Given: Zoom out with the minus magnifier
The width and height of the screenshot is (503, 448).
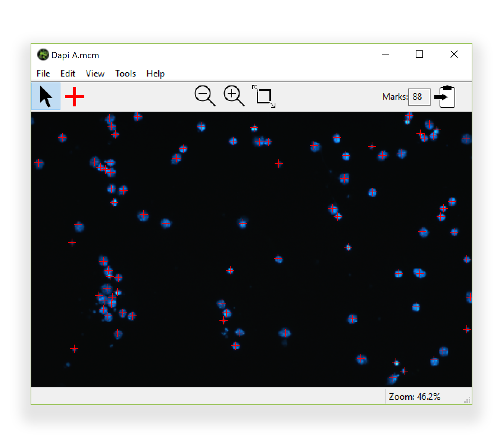Looking at the screenshot, I should pyautogui.click(x=205, y=96).
